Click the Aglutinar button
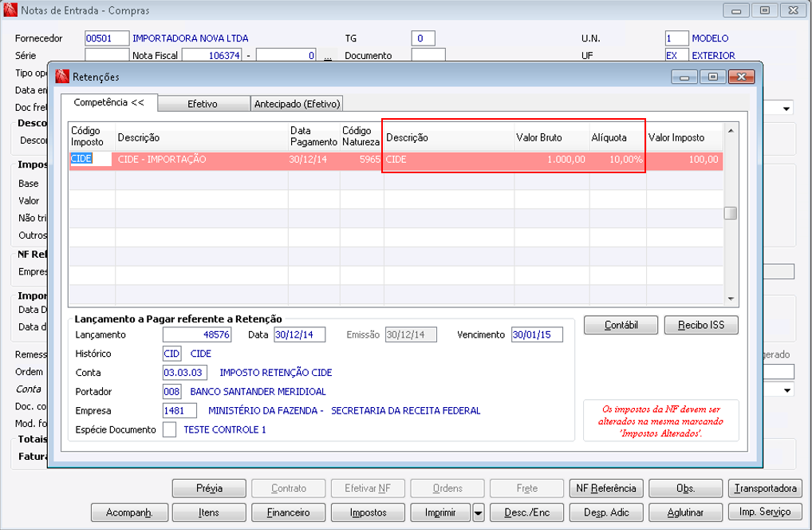 coord(686,512)
